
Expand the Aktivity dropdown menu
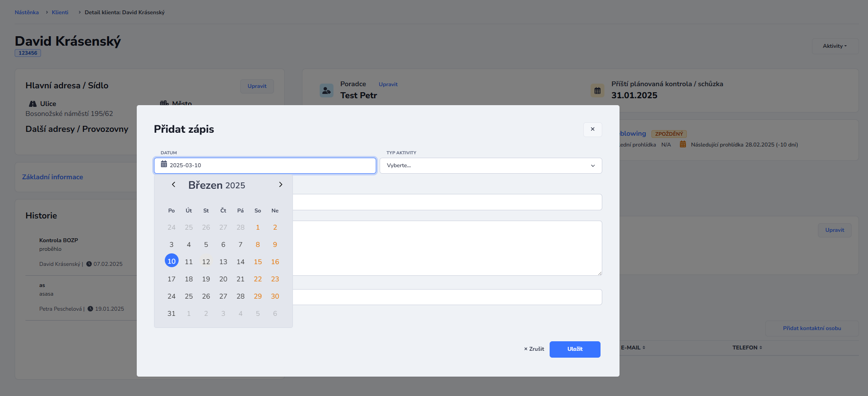834,46
